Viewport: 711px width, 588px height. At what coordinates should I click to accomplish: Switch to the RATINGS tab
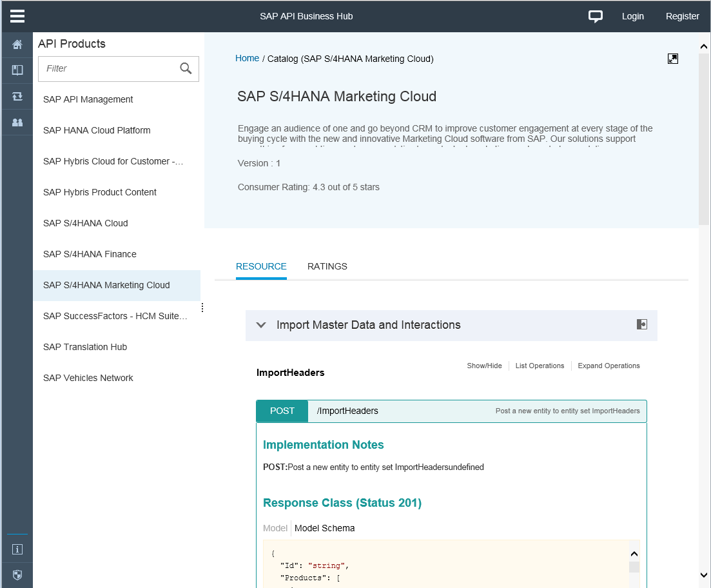coord(327,266)
